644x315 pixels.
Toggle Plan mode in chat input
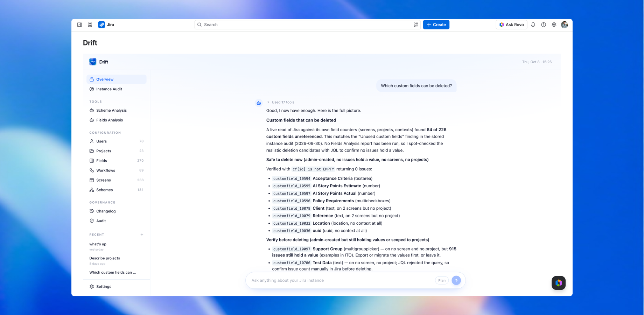point(442,280)
